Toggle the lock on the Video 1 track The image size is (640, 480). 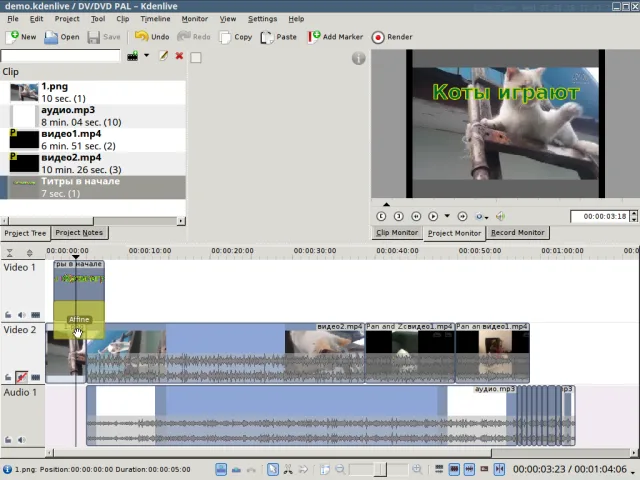8,315
